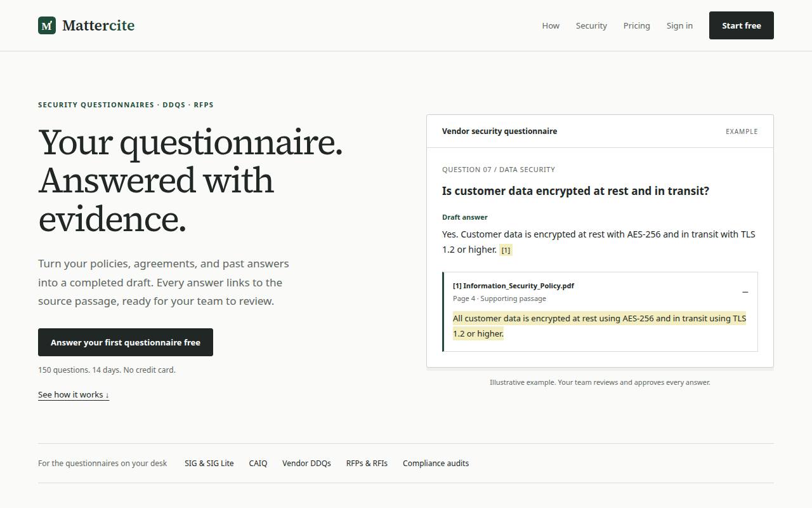
Task: Click Page 4 · Supporting passage text
Action: (x=499, y=298)
